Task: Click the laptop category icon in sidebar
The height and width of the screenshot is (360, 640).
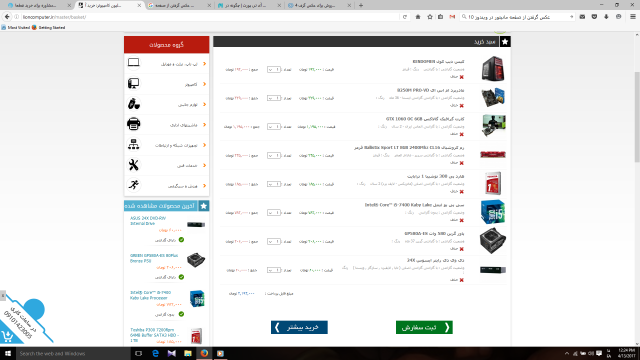Action: [133, 63]
